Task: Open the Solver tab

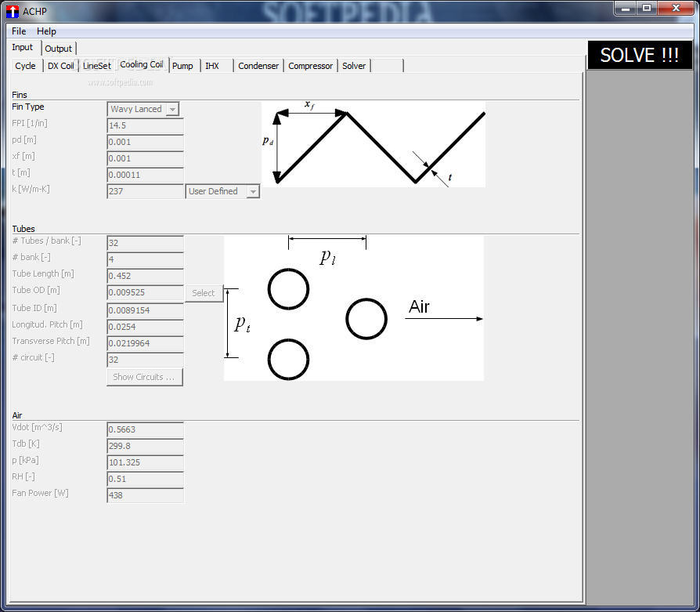Action: (x=354, y=66)
